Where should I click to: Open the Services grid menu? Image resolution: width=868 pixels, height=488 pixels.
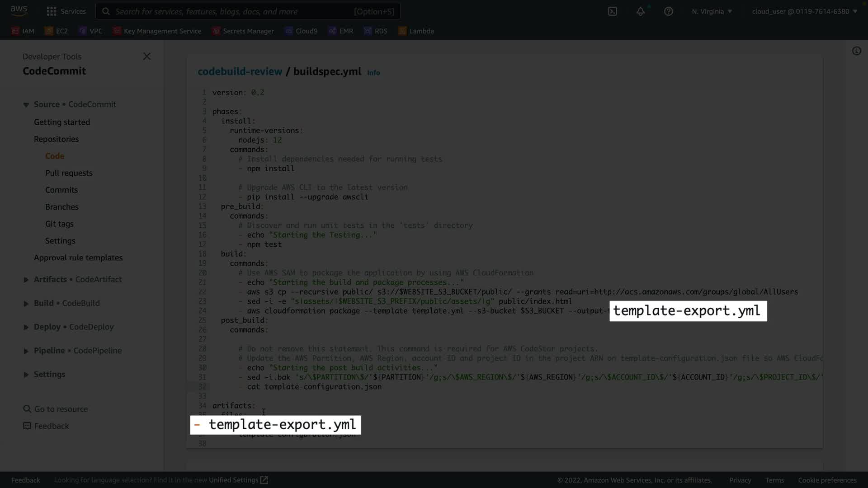(66, 11)
